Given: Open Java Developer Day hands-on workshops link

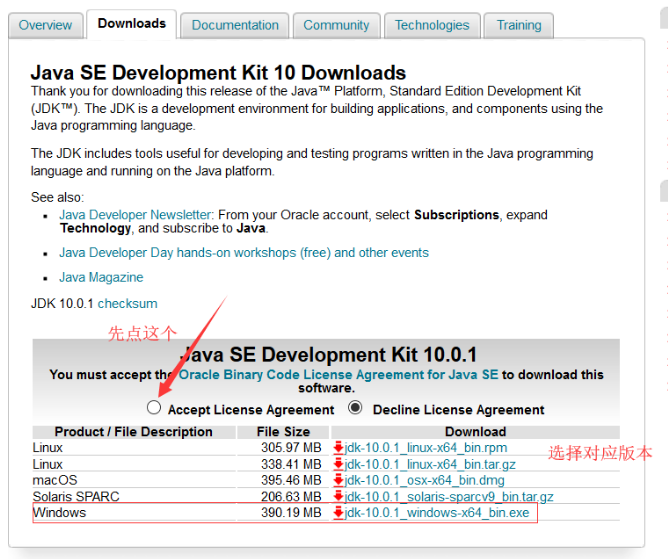Looking at the screenshot, I should [244, 253].
